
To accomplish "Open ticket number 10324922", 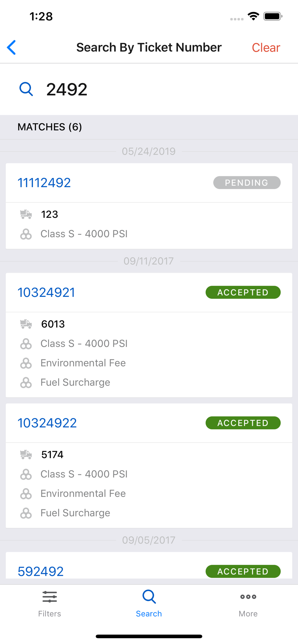I will 47,423.
